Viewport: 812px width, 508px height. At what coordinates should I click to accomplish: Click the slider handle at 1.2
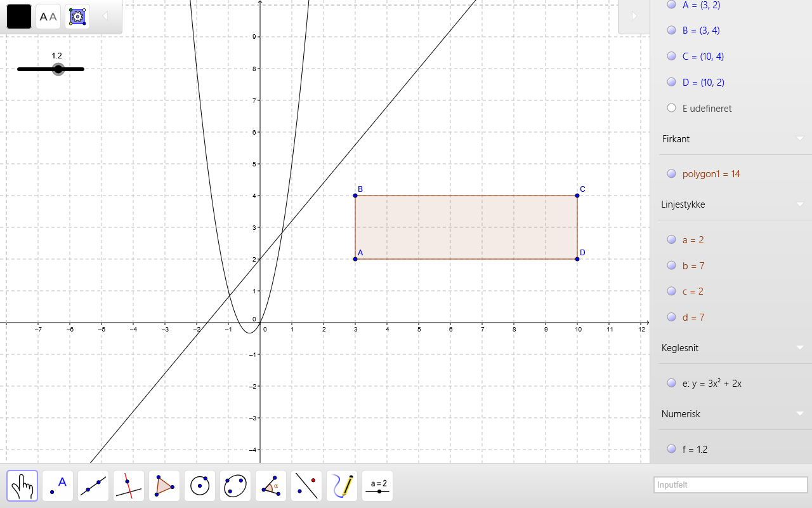(x=58, y=69)
